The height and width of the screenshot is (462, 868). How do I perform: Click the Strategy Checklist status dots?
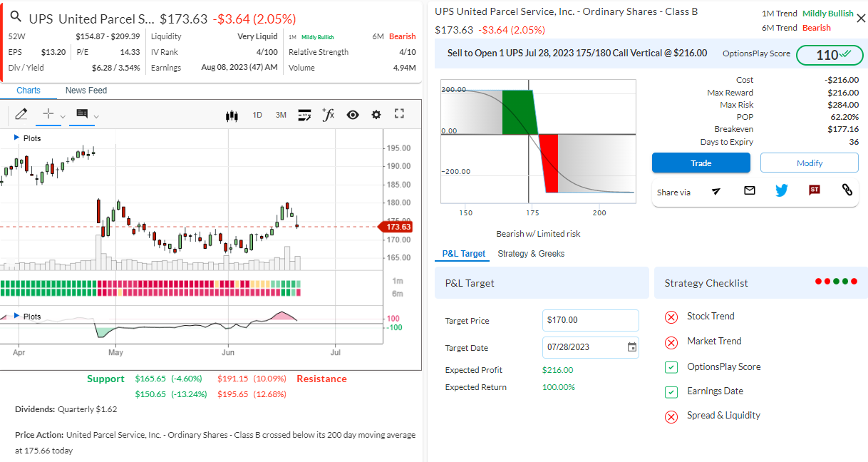point(837,282)
